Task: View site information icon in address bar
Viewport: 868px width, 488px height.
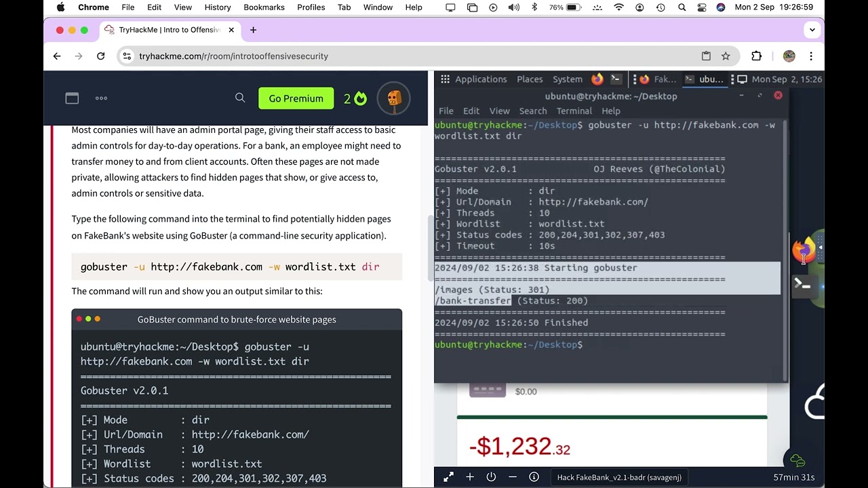Action: click(127, 56)
